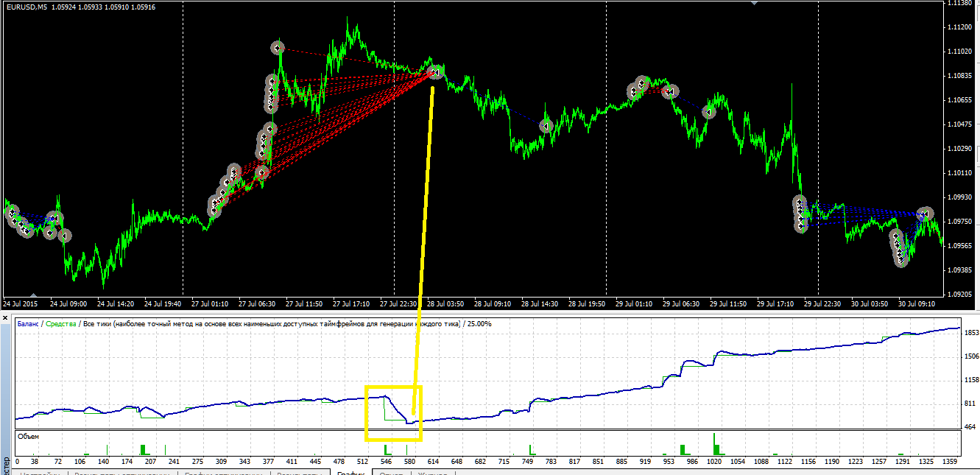Open the Журнал tab
The image size is (980, 475).
tap(431, 473)
